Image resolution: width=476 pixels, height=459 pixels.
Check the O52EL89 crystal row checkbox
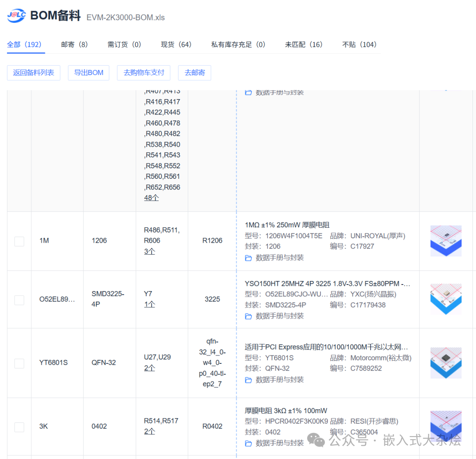(19, 300)
